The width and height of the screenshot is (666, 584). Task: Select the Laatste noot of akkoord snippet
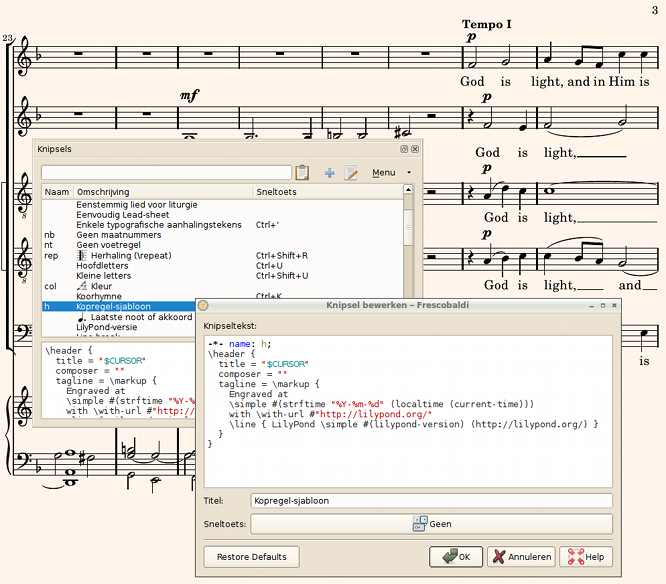(140, 316)
